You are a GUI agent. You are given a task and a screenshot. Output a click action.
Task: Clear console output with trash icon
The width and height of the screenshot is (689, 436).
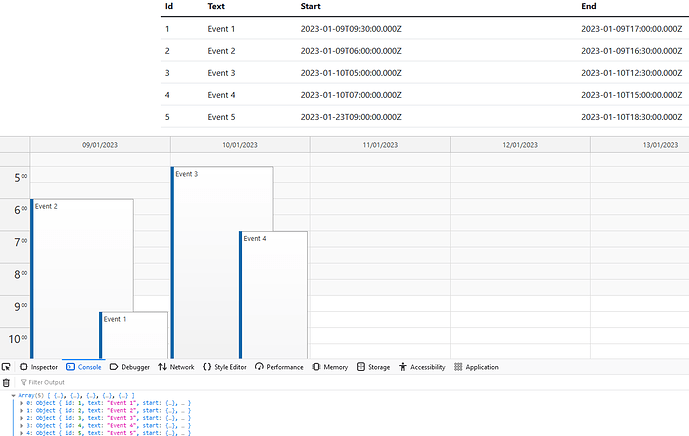pyautogui.click(x=6, y=382)
